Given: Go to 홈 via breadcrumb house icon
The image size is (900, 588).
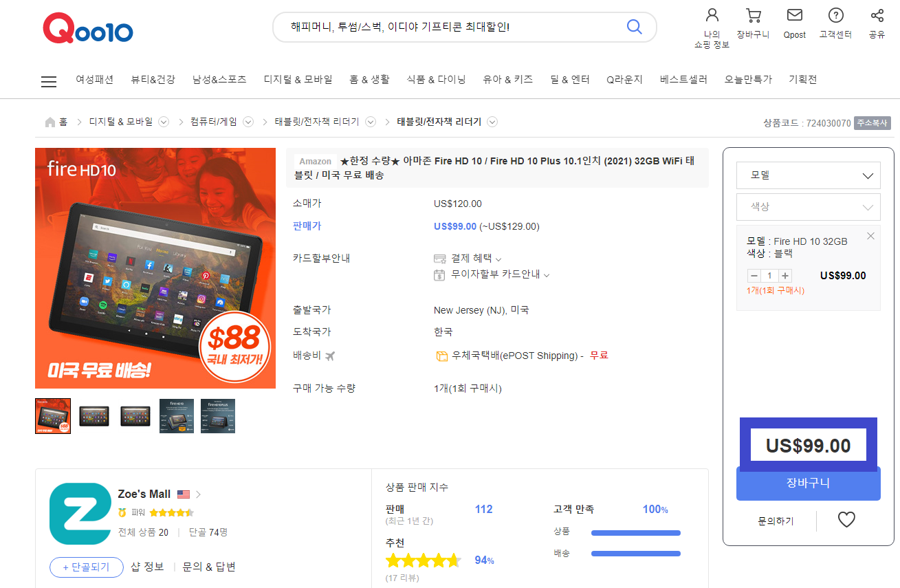Looking at the screenshot, I should [x=50, y=122].
